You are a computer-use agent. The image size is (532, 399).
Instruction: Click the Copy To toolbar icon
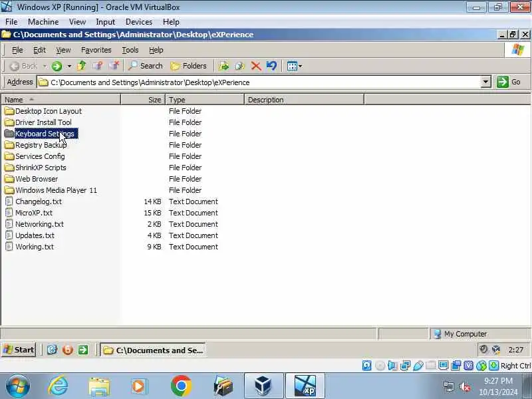[x=239, y=66]
